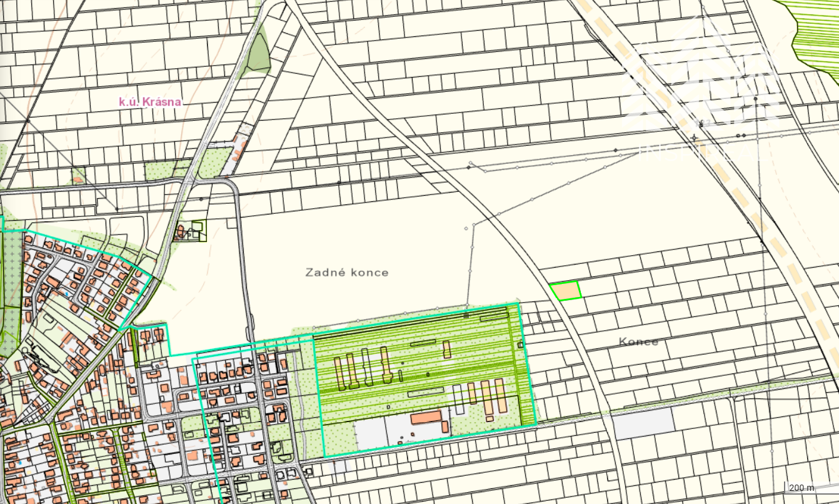Click the large orange building in green-striped compound
Image resolution: width=839 pixels, height=504 pixels.
click(426, 418)
